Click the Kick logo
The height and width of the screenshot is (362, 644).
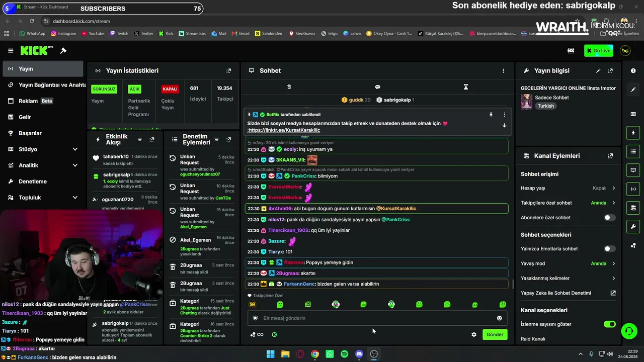pyautogui.click(x=37, y=50)
